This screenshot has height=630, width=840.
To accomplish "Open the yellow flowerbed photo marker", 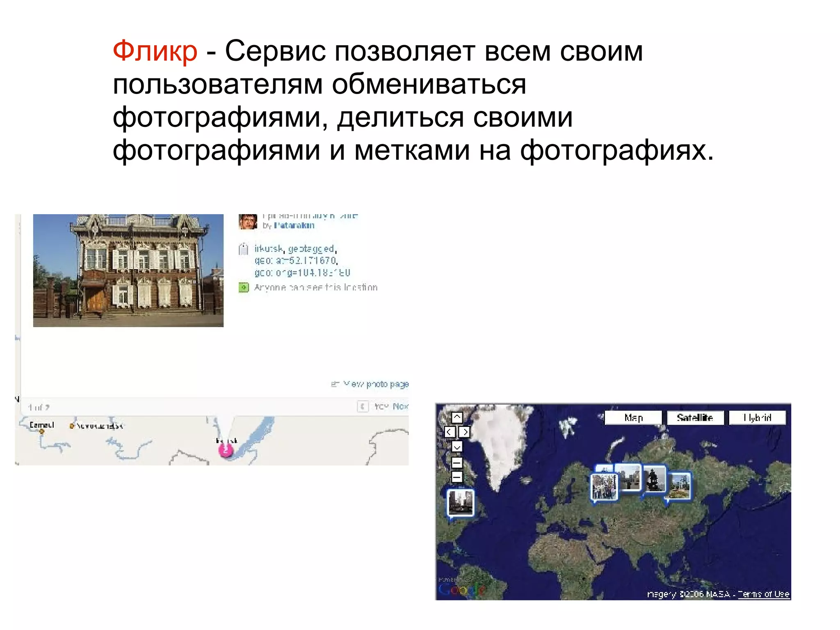I will [679, 486].
